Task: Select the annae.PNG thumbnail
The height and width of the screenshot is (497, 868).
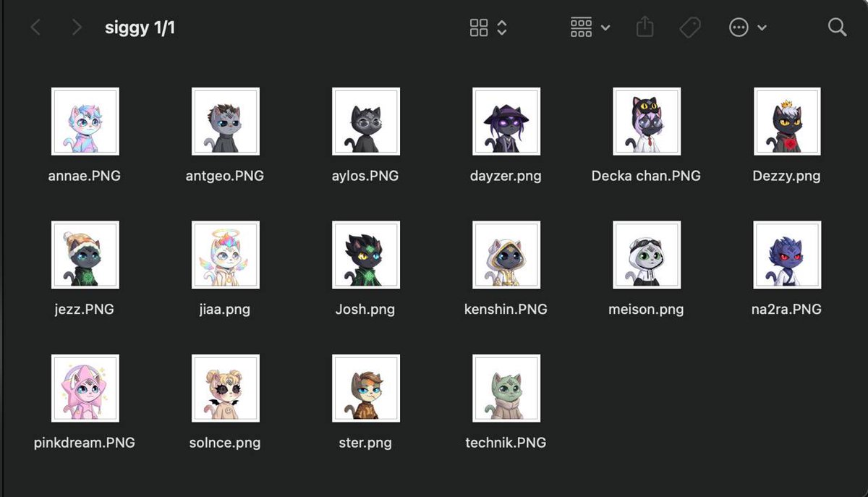Action: click(x=85, y=122)
